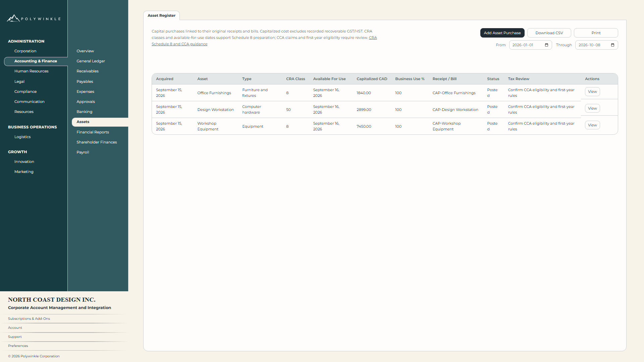Screen dimensions: 644x362
Task: Open Expenses submenu item
Action: click(x=85, y=92)
